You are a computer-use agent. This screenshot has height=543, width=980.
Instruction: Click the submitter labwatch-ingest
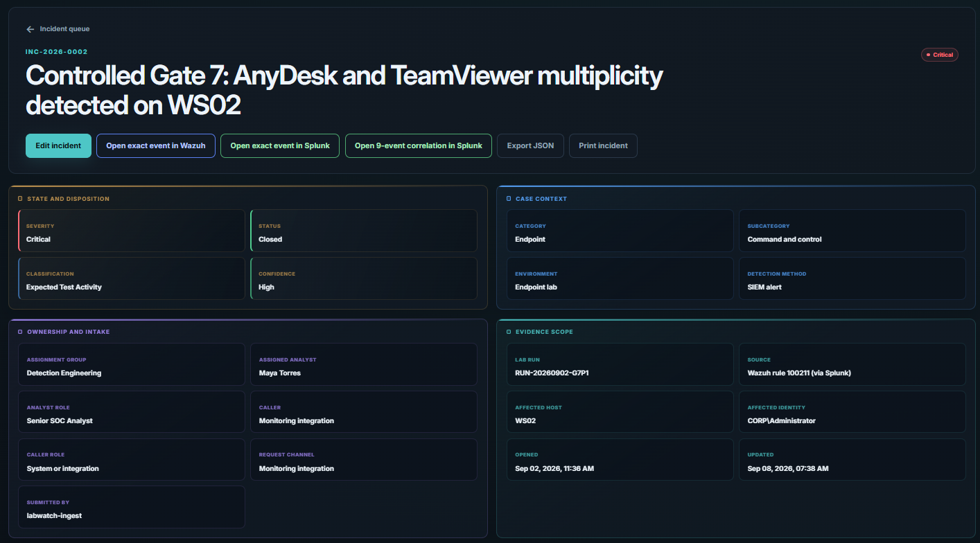[54, 515]
